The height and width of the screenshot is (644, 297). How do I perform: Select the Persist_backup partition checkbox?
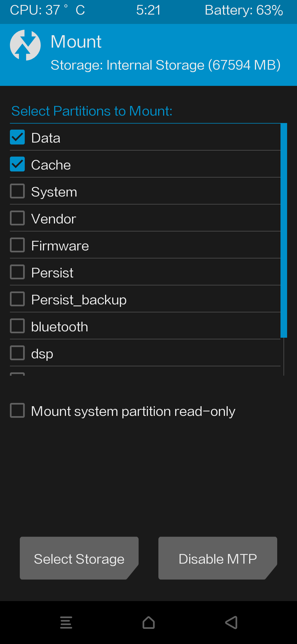point(17,299)
